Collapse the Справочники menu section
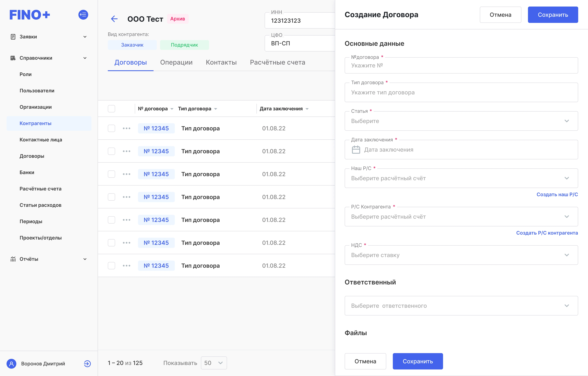The height and width of the screenshot is (376, 588). click(x=85, y=58)
